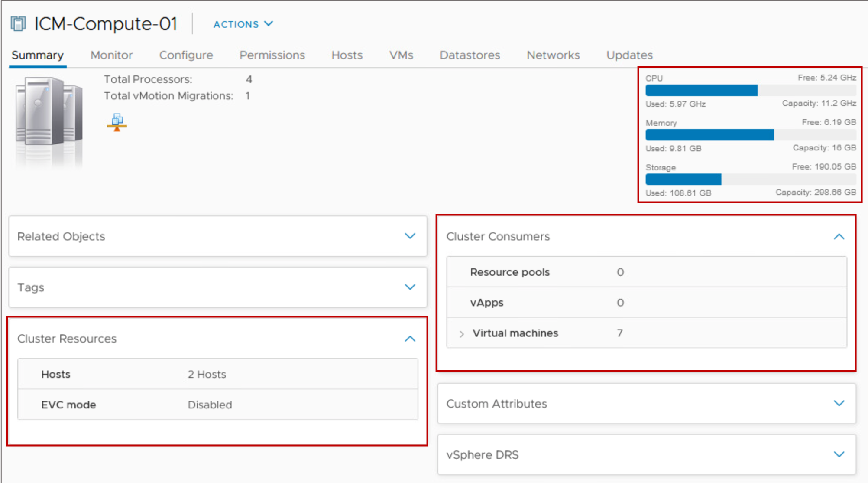
Task: Click 'Capacity: 16 GB' memory text
Action: point(824,148)
